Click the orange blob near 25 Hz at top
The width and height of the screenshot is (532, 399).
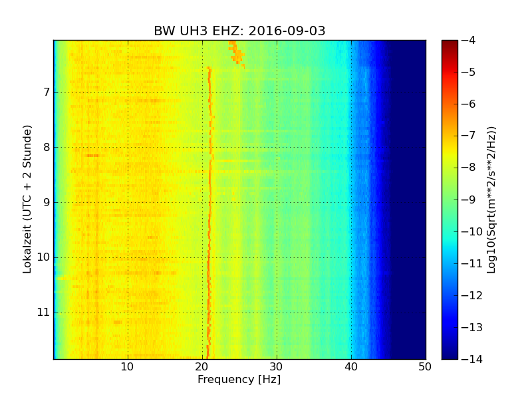[236, 54]
